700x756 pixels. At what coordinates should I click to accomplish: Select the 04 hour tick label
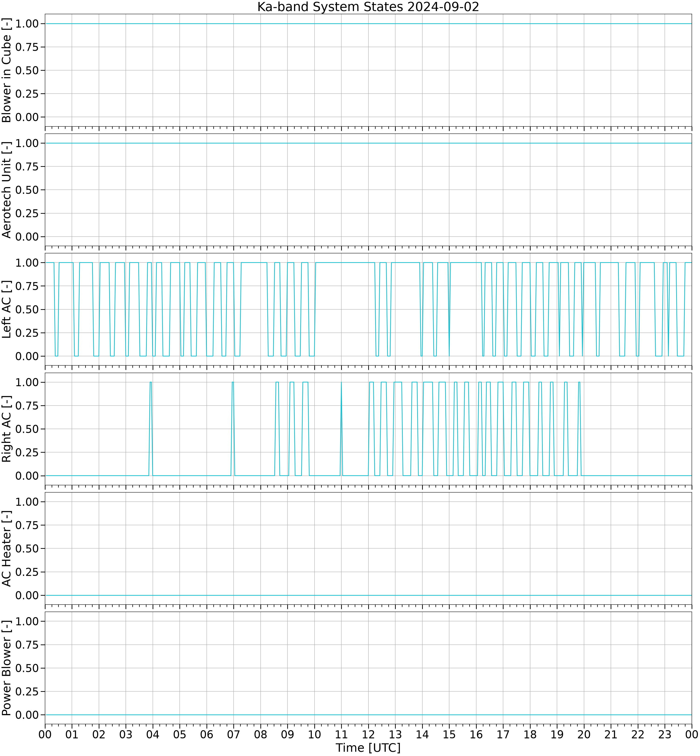(153, 734)
